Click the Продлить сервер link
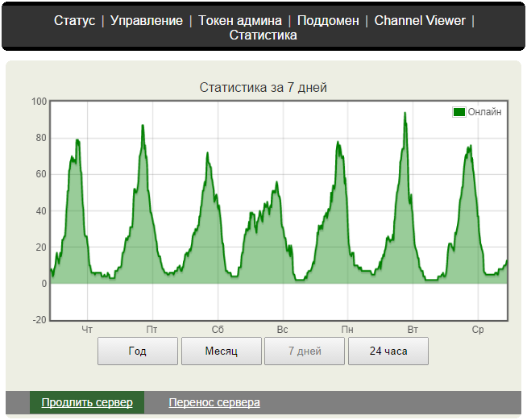The height and width of the screenshot is (420, 527). click(87, 402)
